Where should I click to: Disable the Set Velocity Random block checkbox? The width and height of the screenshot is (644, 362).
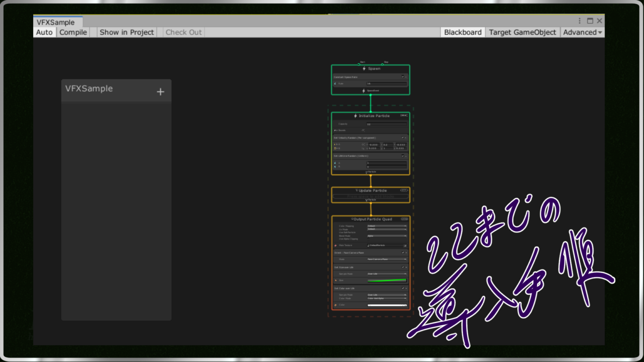point(402,138)
